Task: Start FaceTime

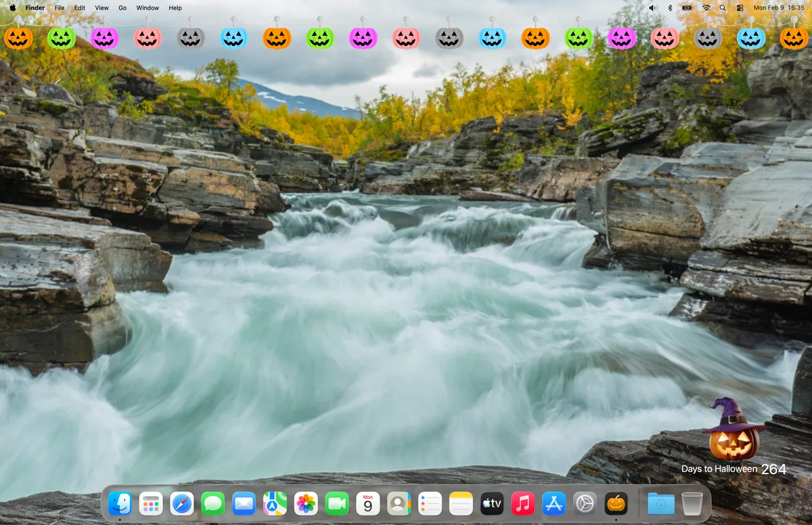Action: pyautogui.click(x=336, y=503)
